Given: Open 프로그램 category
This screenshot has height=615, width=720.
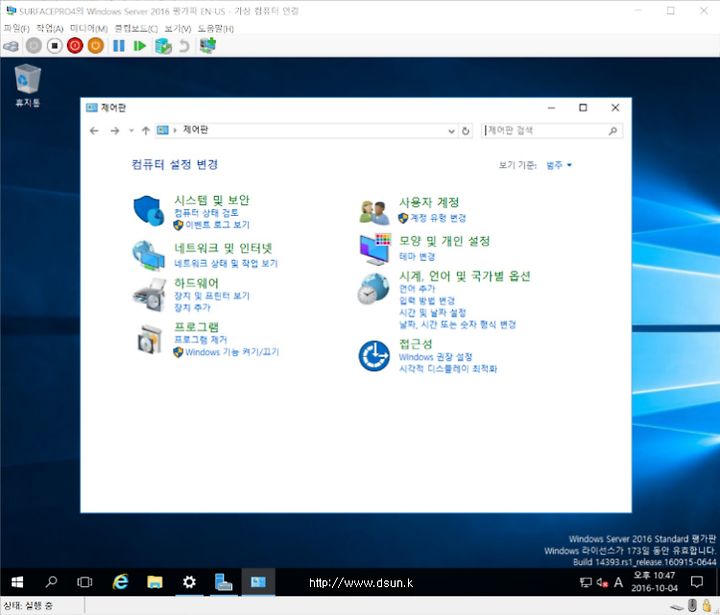Looking at the screenshot, I should 196,327.
